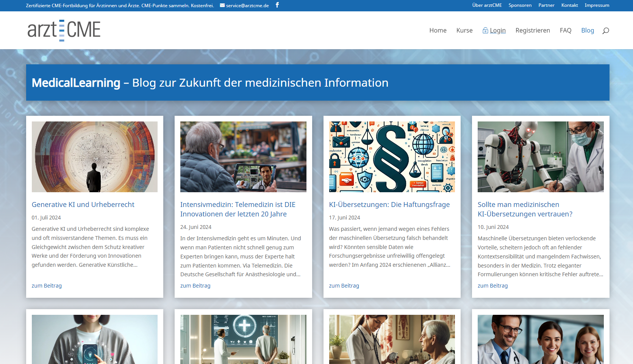Click the woman holding smartphone thumbnail
Viewport: 633px width, 364px height.
(x=95, y=339)
